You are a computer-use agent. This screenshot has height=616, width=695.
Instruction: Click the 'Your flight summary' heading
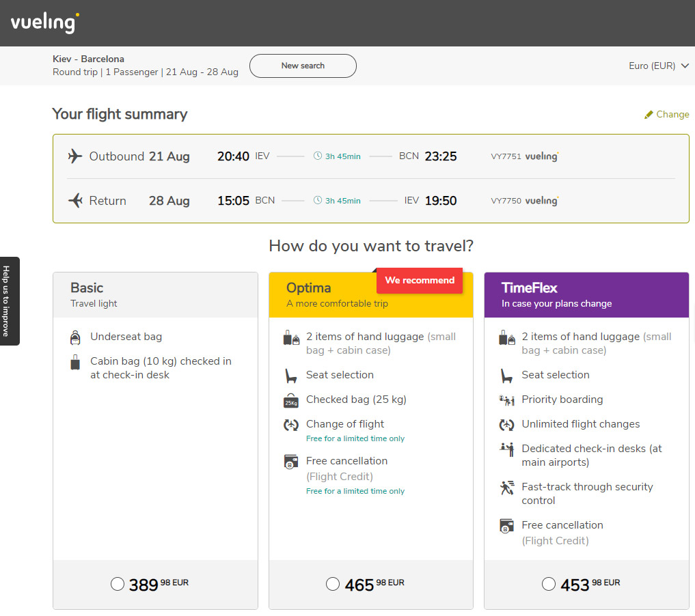click(120, 114)
